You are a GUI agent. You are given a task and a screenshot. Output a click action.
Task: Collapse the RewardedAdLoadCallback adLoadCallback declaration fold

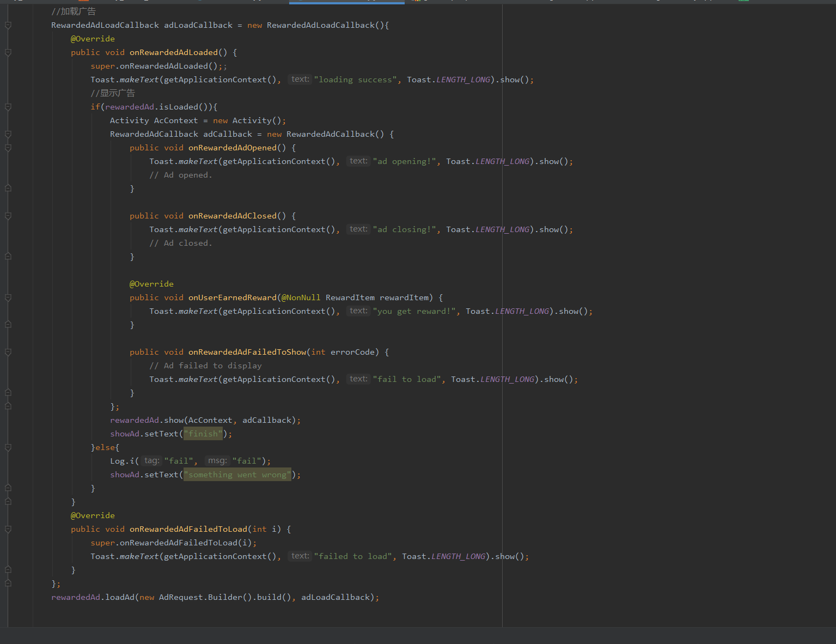coord(8,25)
